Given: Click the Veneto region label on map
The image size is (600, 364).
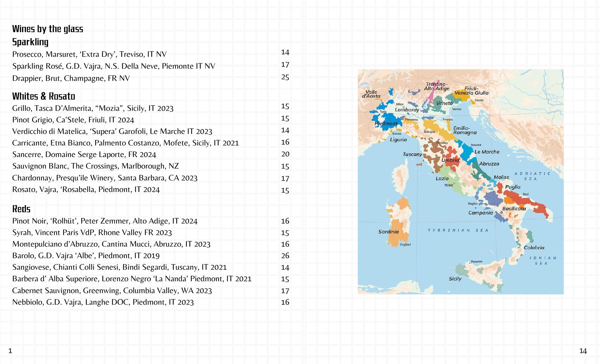Looking at the screenshot, I should pos(444,103).
